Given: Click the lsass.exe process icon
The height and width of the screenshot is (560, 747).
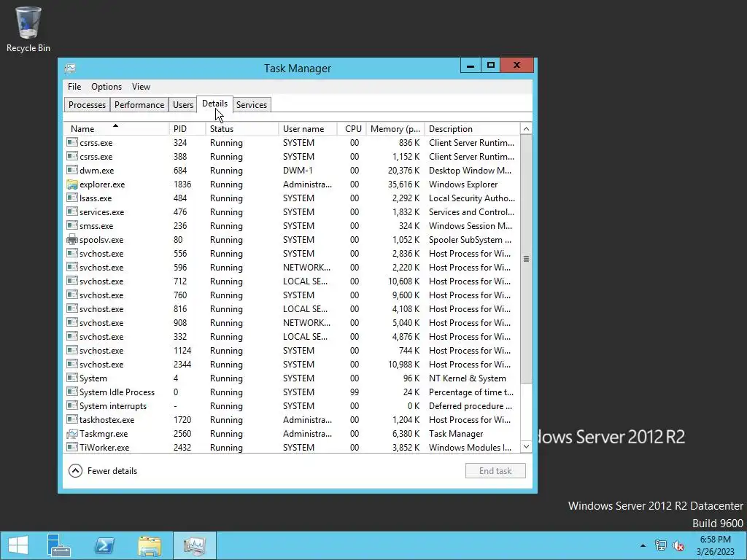Looking at the screenshot, I should tap(72, 198).
